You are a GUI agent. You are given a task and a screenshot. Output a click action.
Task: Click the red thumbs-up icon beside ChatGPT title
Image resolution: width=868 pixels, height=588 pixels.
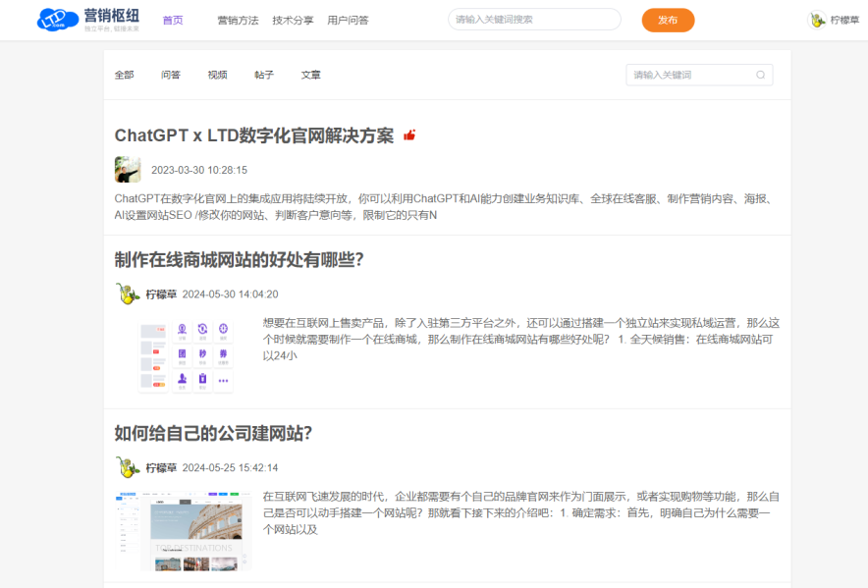coord(409,135)
